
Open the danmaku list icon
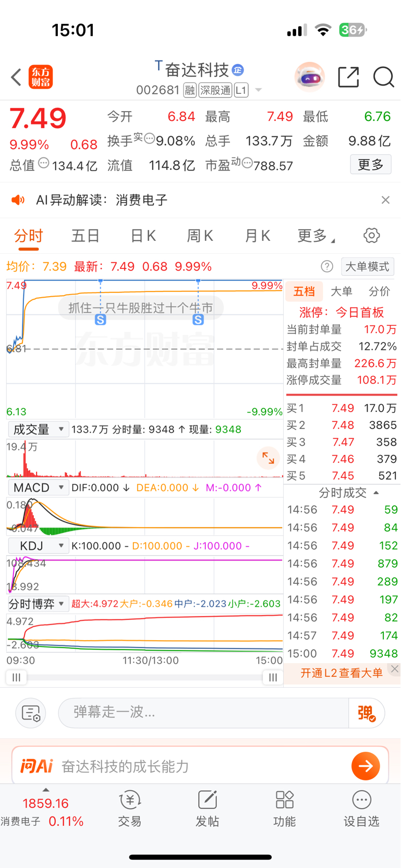tap(31, 713)
